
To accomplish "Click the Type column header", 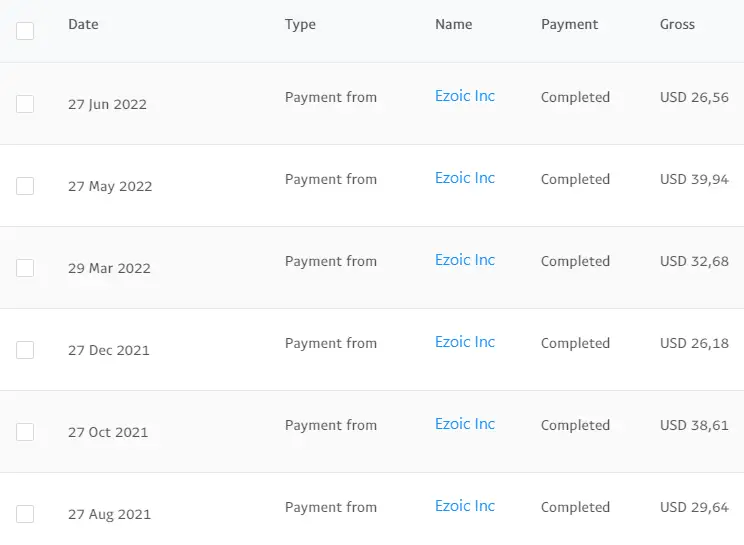I will pyautogui.click(x=300, y=25).
